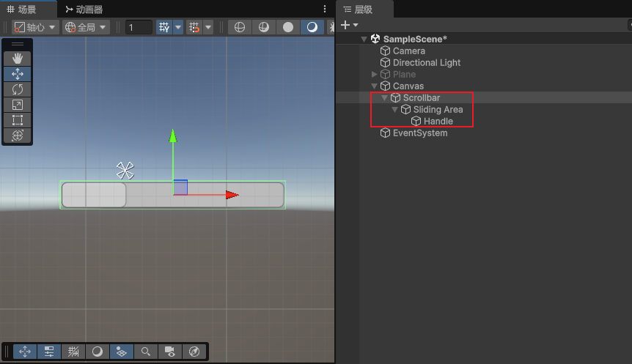Switch to unlit draw mode sphere
The height and width of the screenshot is (364, 632).
(288, 27)
